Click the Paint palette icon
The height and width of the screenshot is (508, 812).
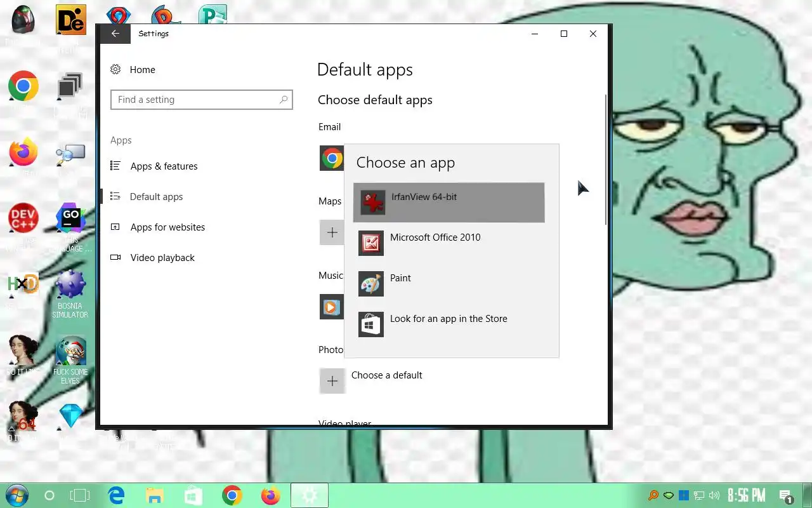coord(370,284)
